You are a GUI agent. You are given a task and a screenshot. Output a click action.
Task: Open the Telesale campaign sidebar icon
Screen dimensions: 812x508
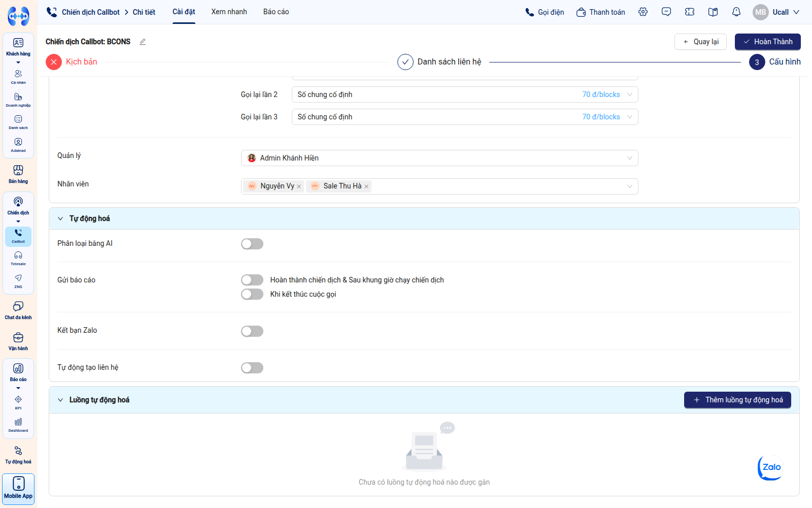pyautogui.click(x=18, y=258)
